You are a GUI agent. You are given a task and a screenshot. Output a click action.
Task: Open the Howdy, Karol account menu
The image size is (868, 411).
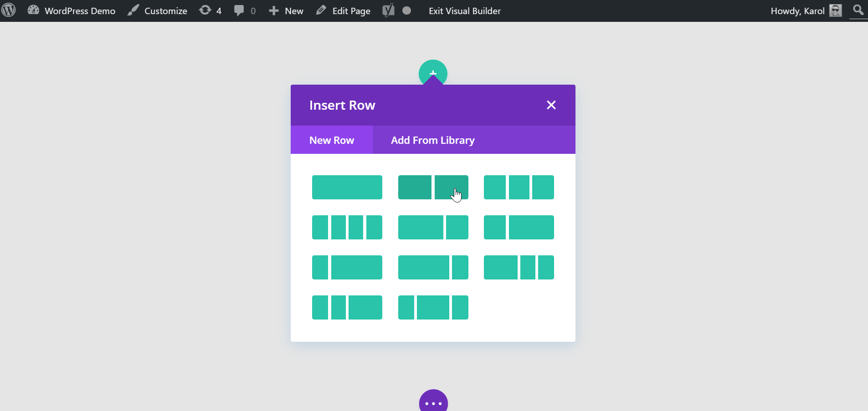(806, 11)
